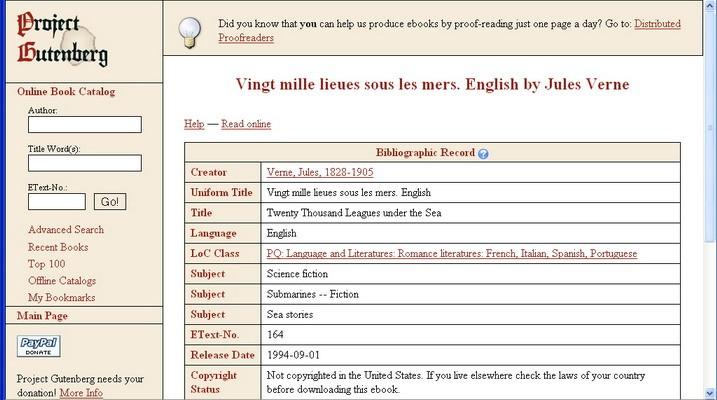
Task: Click the scrollbar up arrow
Action: coord(710,6)
